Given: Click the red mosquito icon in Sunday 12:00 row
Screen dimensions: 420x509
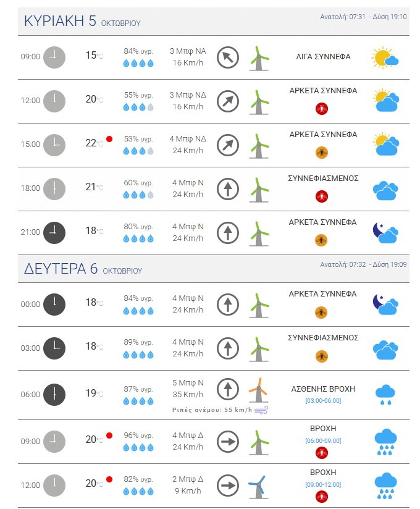Looking at the screenshot, I should pyautogui.click(x=321, y=109).
